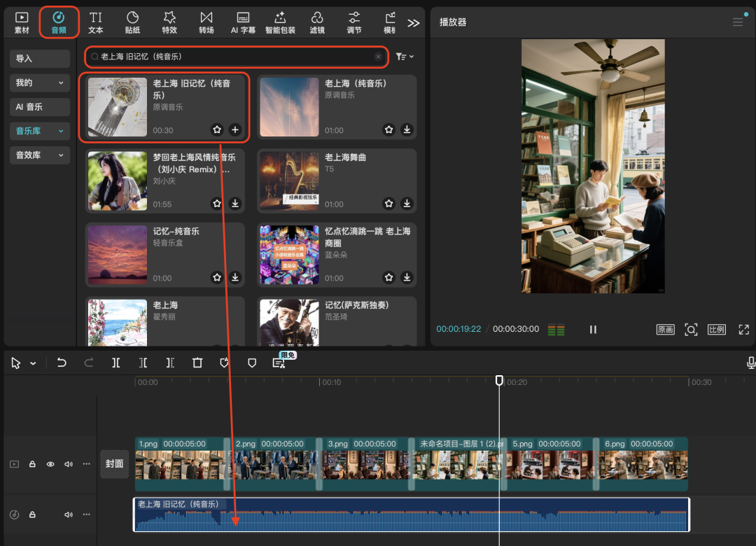
Task: Click the 封面 cover button
Action: pyautogui.click(x=115, y=463)
